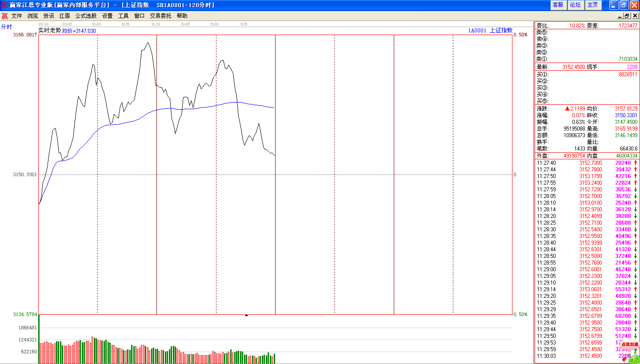
Task: Select the 11:30:03 last tick row
Action: [x=587, y=356]
